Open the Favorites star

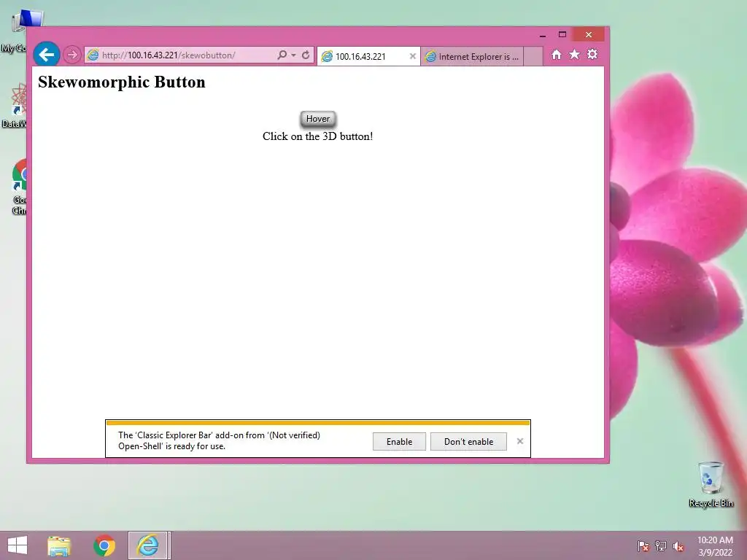coord(575,55)
